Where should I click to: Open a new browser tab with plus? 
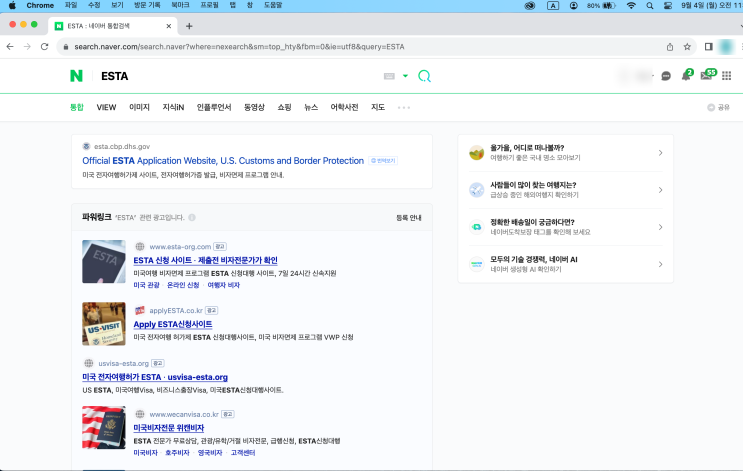pyautogui.click(x=189, y=26)
